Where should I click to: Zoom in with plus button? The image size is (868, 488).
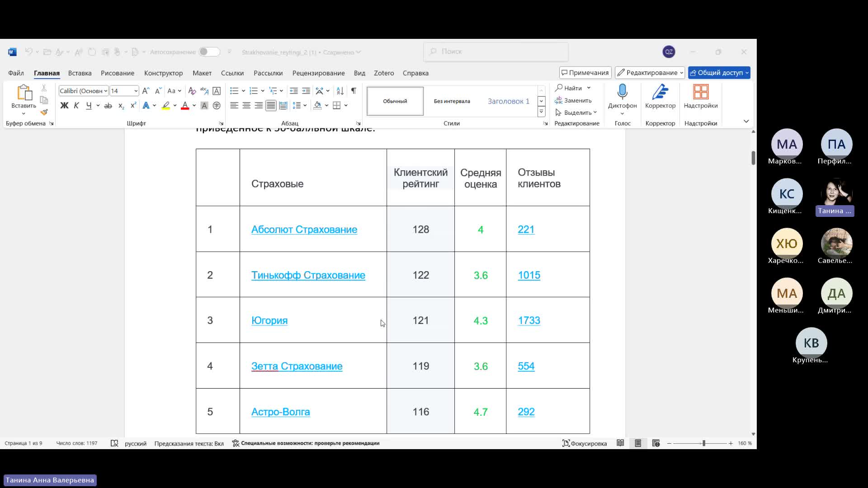pyautogui.click(x=731, y=443)
